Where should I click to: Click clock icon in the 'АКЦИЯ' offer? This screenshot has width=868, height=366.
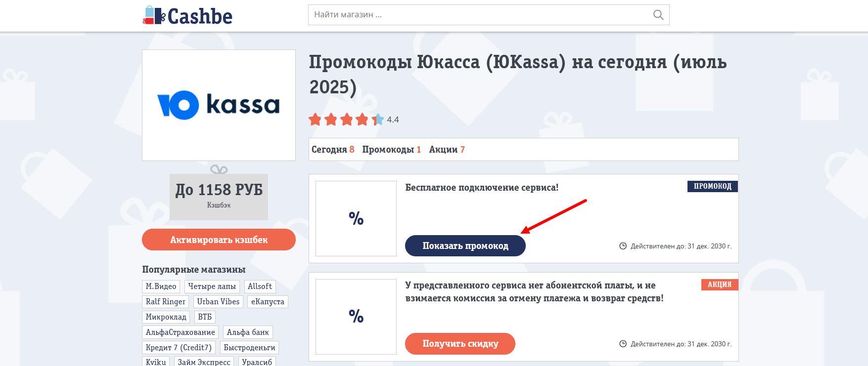(x=623, y=344)
